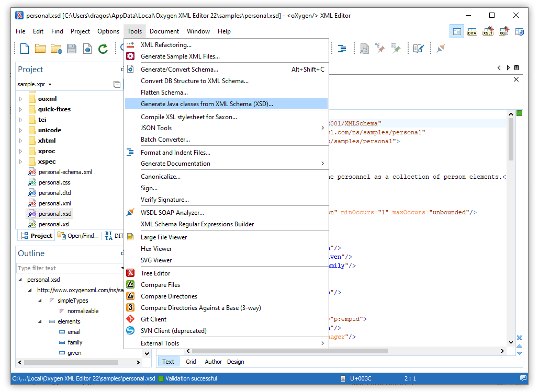Click the blue up-arrow previous marker icon

(x=520, y=346)
